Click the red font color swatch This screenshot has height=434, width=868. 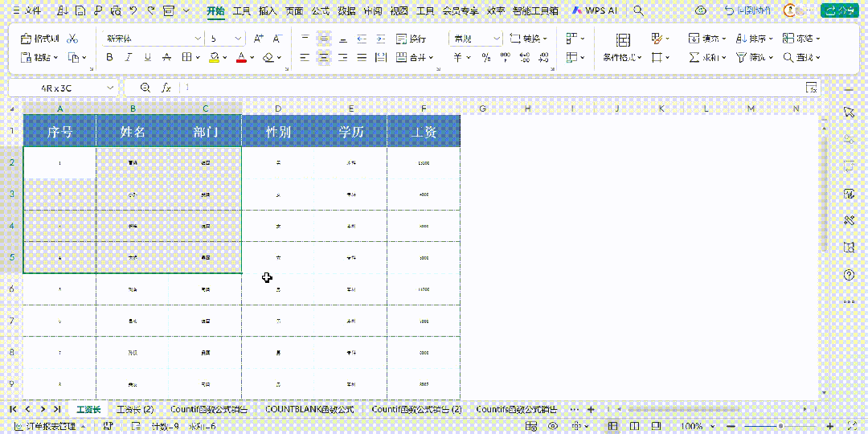click(x=240, y=57)
